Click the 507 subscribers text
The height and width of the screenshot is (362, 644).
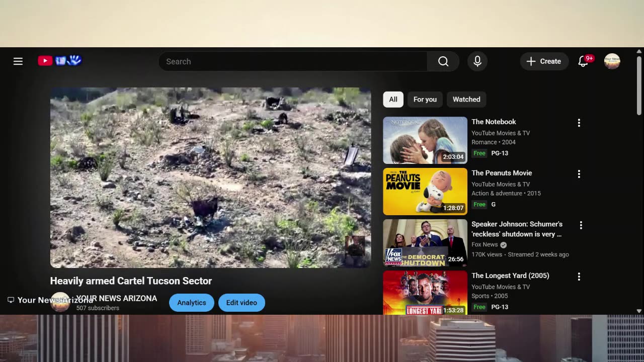pyautogui.click(x=98, y=308)
